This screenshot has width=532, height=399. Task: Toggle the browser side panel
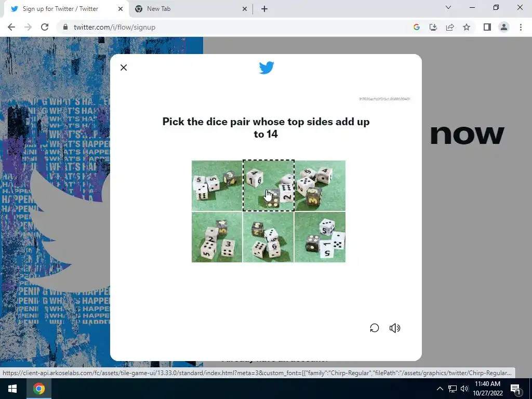point(487,27)
